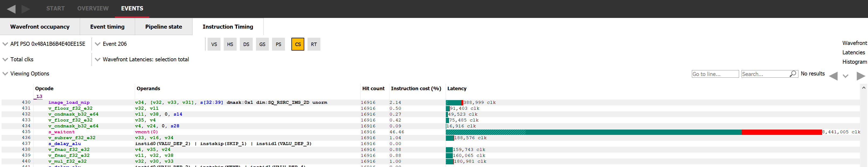Open the OVERVIEW top menu
Viewport: 868px width, 167px height.
click(93, 8)
